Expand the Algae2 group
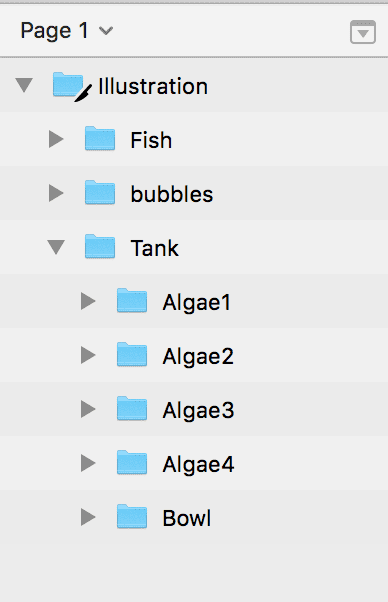Viewport: 388px width, 602px height. 88,355
